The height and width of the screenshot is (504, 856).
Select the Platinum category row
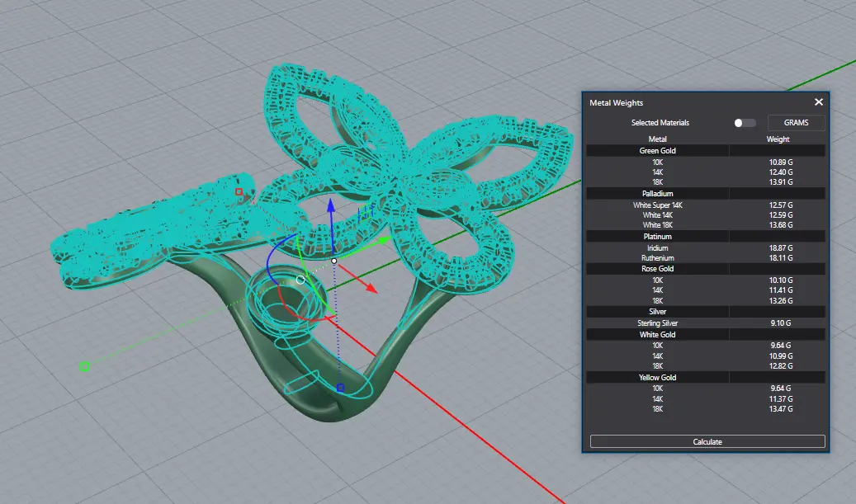click(657, 237)
